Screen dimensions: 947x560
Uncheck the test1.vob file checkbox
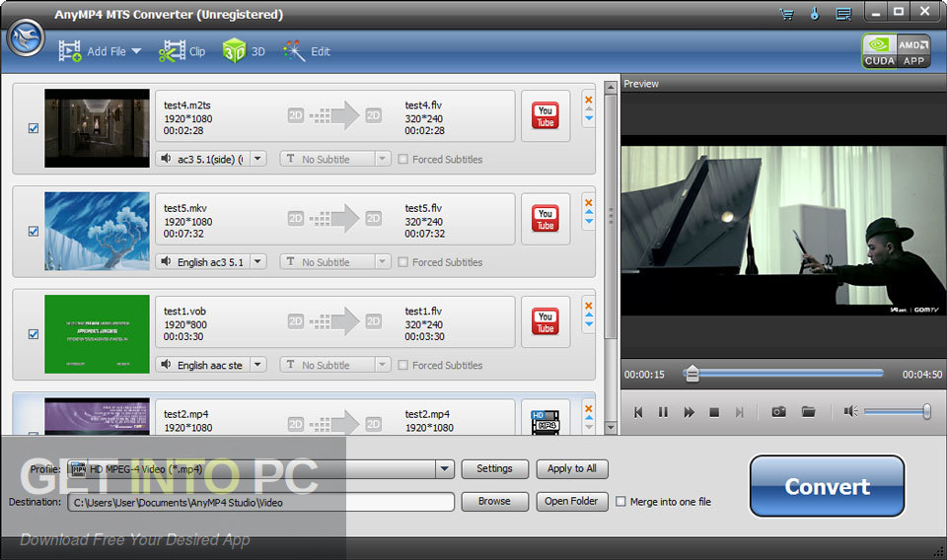coord(34,333)
